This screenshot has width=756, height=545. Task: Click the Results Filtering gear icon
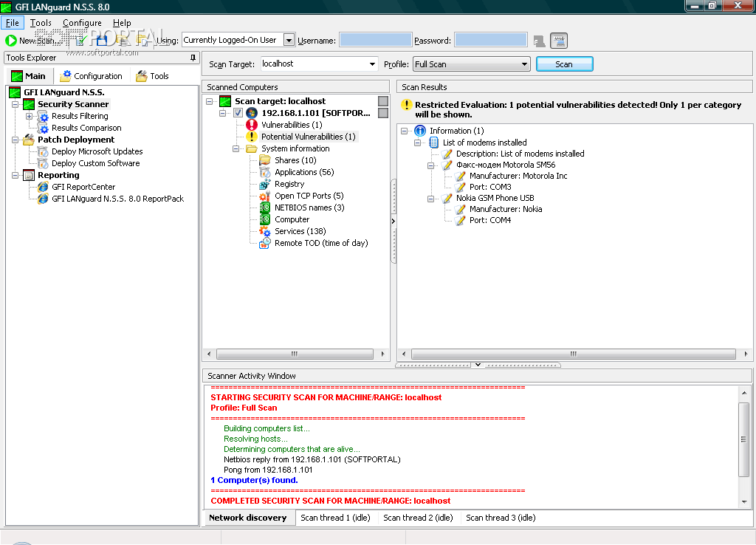coord(44,116)
